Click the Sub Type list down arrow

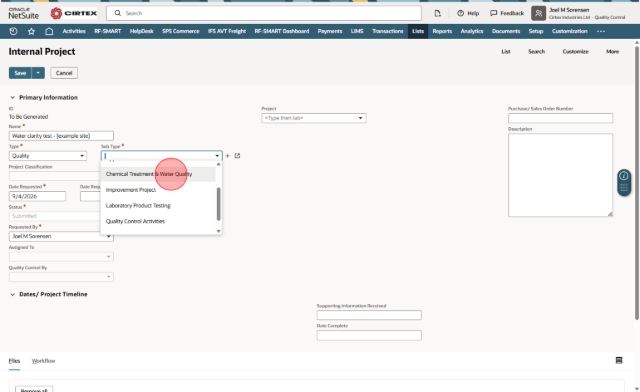click(218, 231)
